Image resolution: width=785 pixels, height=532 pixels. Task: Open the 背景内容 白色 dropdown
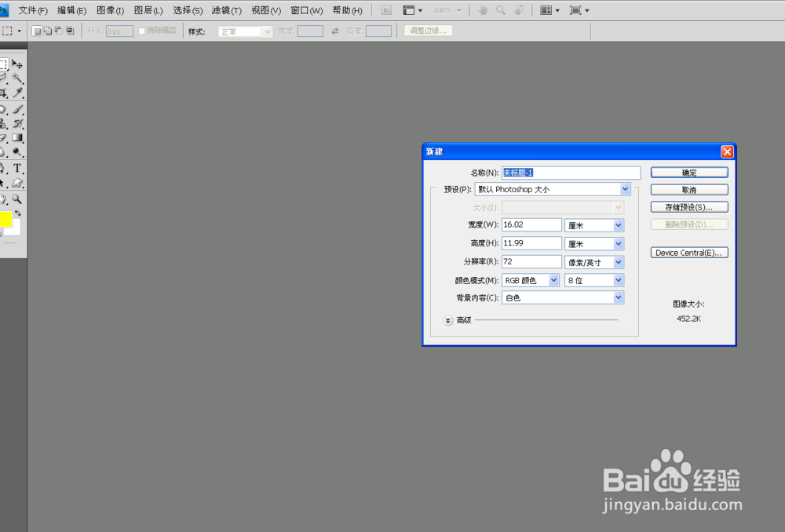tap(563, 298)
